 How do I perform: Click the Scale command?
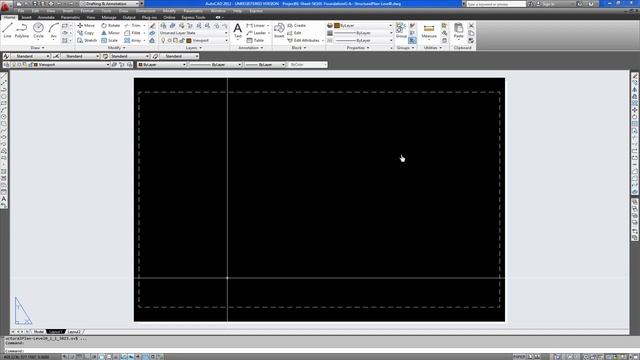109,40
